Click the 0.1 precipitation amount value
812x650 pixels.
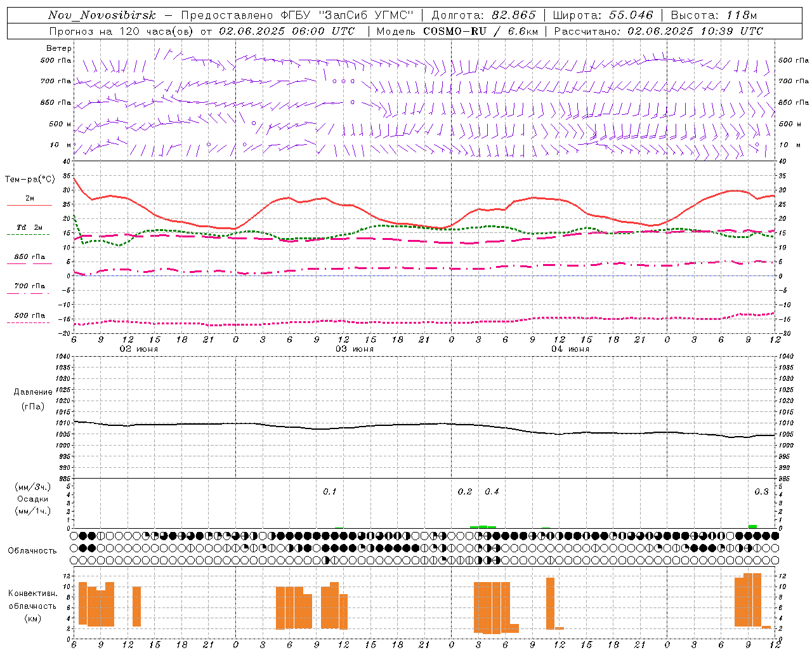tap(330, 491)
